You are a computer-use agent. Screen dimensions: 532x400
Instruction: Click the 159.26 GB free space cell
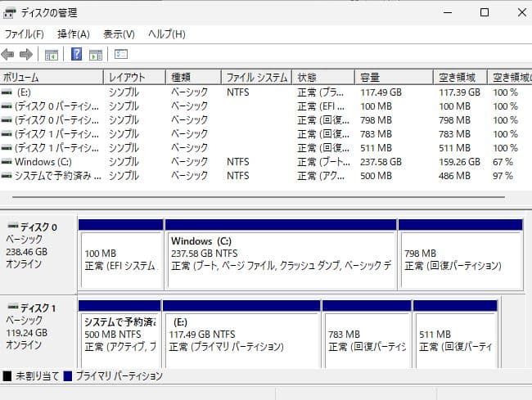[459, 162]
